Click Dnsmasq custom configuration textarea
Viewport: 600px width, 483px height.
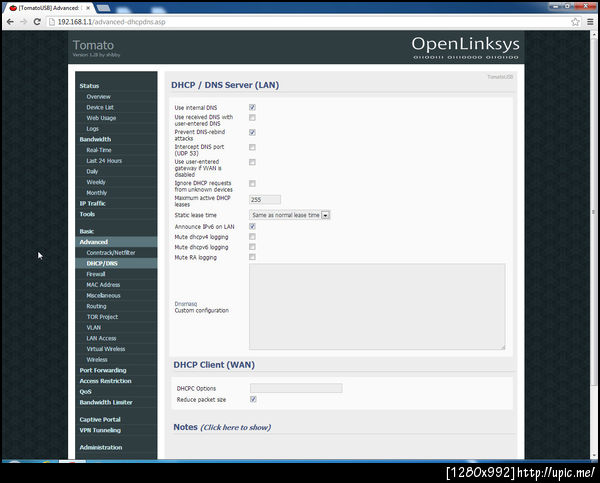point(377,307)
